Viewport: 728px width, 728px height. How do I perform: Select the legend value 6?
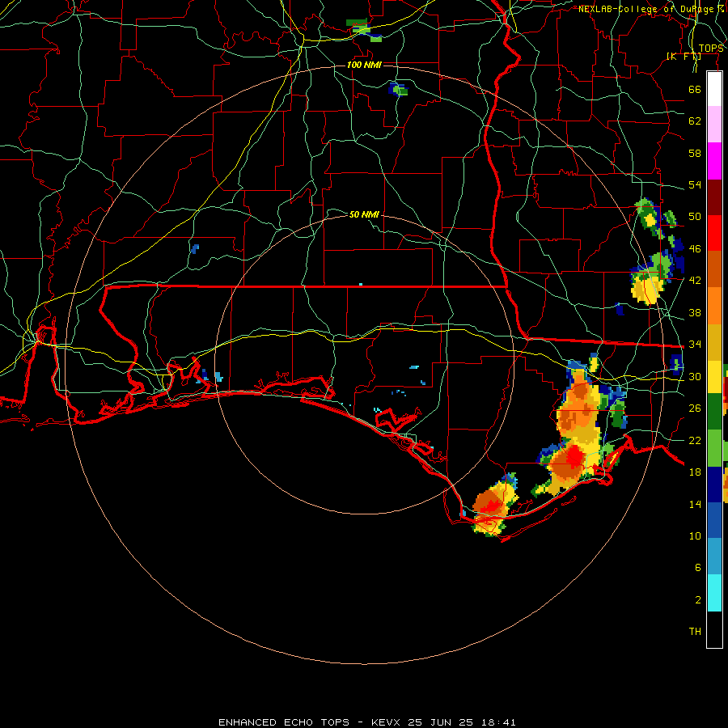[x=697, y=568]
